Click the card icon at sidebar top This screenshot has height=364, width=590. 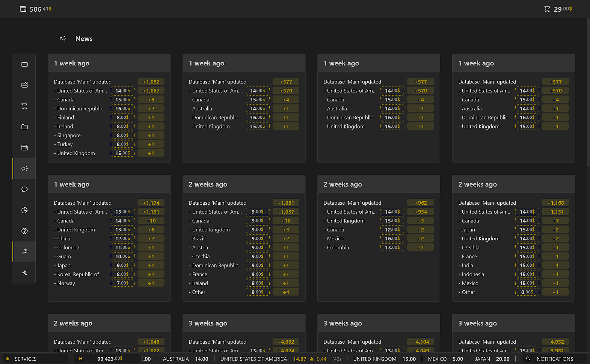24,64
